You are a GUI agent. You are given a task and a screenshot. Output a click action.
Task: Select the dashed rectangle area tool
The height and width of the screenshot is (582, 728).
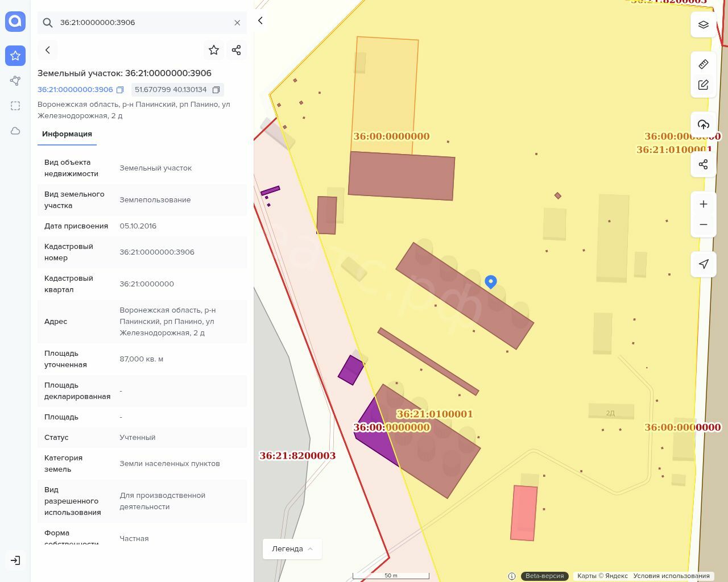(x=15, y=106)
